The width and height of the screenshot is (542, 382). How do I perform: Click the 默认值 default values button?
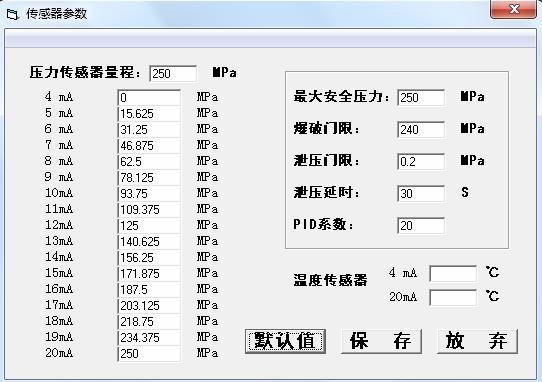(x=285, y=341)
